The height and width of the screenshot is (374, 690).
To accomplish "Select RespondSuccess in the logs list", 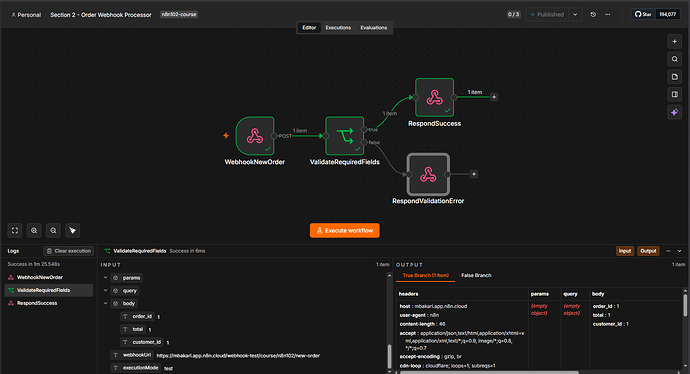I will 48,303.
